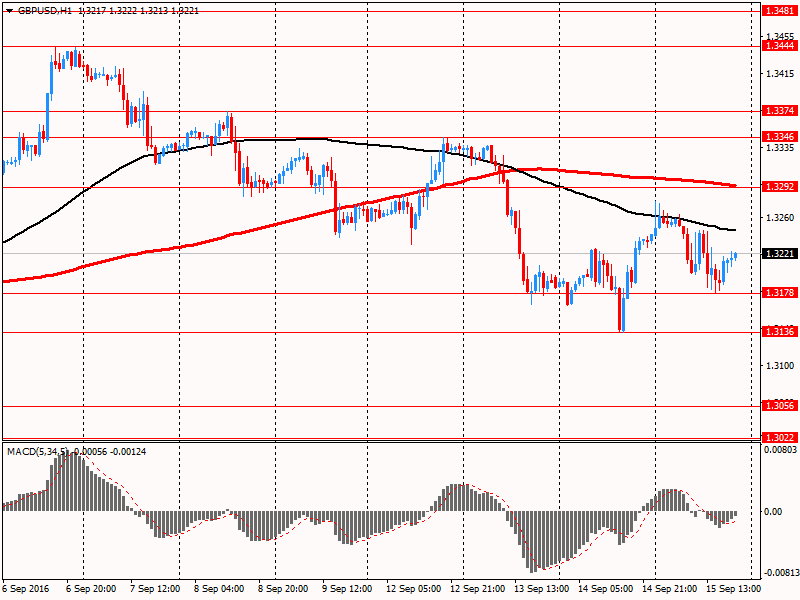Viewport: 800px width, 600px height.
Task: Click the MACD(5,34,5) indicator label
Action: tap(38, 452)
